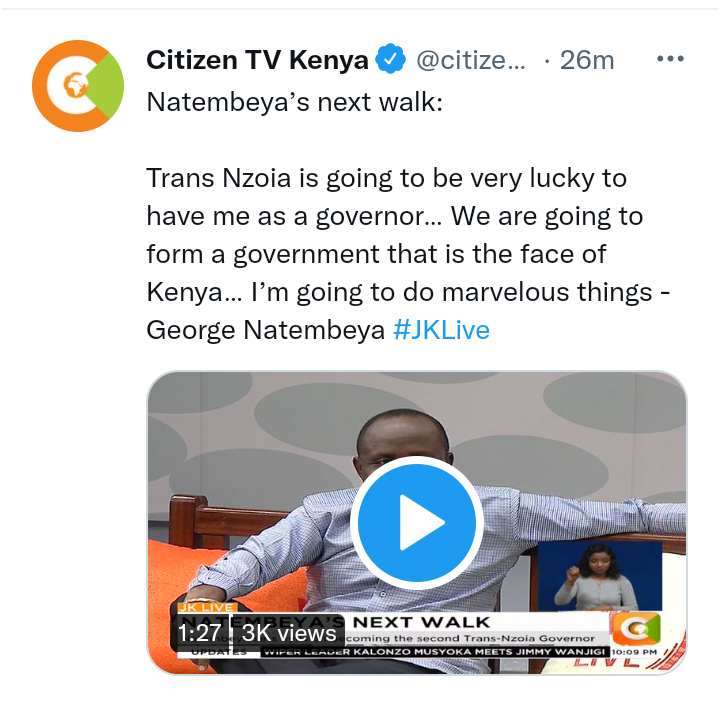Click the sign-language interpreter inset
This screenshot has height=701, width=720.
600,576
